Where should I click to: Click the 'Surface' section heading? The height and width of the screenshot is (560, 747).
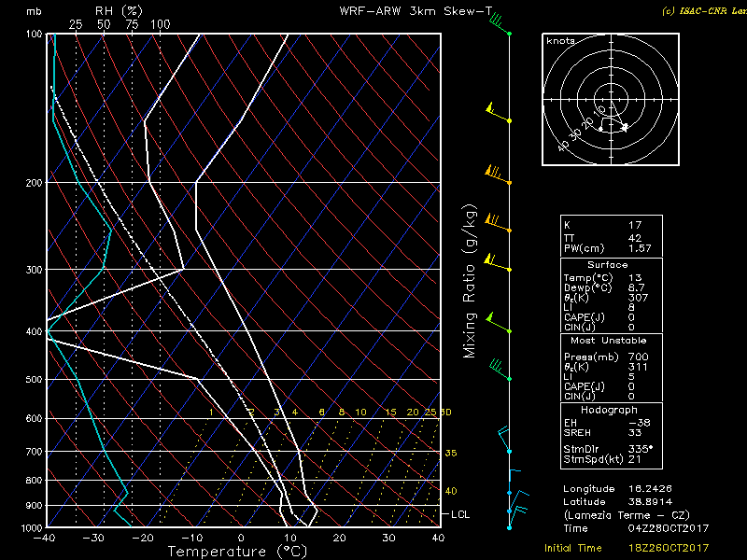(608, 265)
